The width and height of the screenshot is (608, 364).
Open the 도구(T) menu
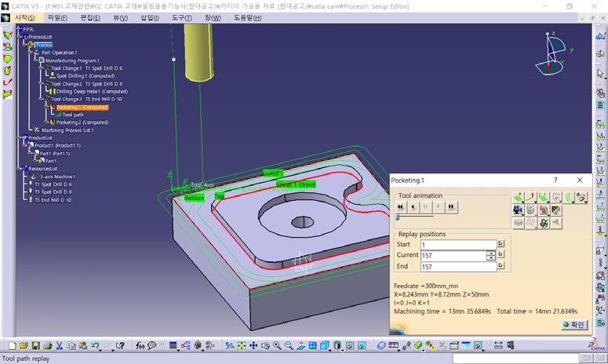click(182, 17)
